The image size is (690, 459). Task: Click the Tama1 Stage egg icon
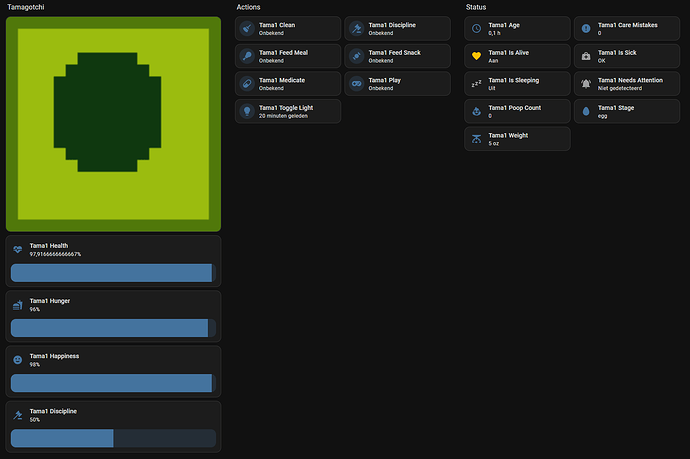[586, 111]
